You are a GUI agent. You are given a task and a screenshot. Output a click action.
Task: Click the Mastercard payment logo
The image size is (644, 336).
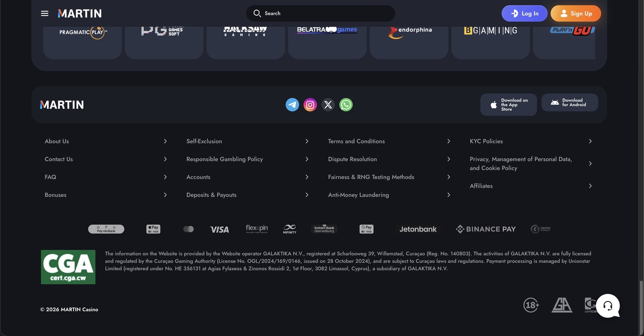point(189,229)
